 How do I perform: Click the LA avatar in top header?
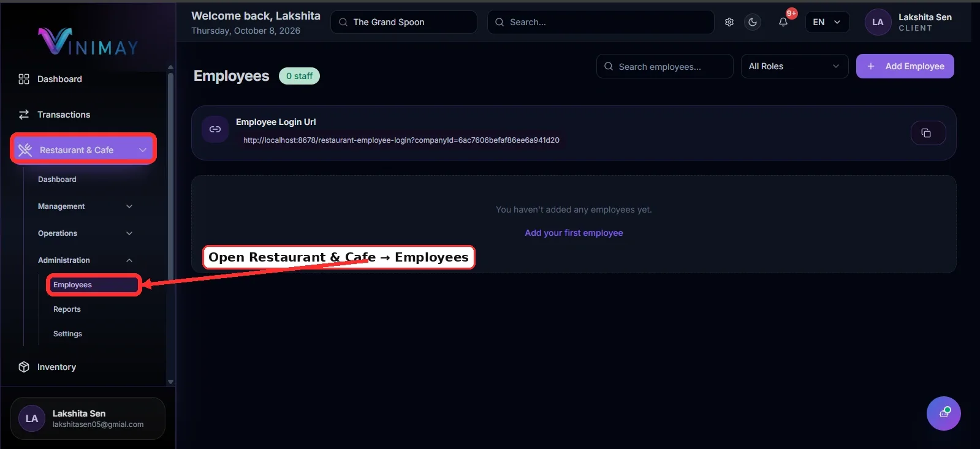point(878,22)
